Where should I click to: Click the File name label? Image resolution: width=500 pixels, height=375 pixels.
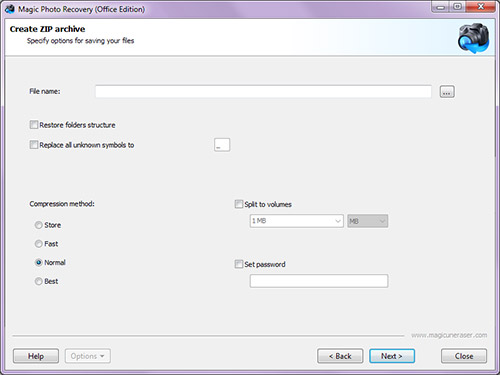point(45,91)
